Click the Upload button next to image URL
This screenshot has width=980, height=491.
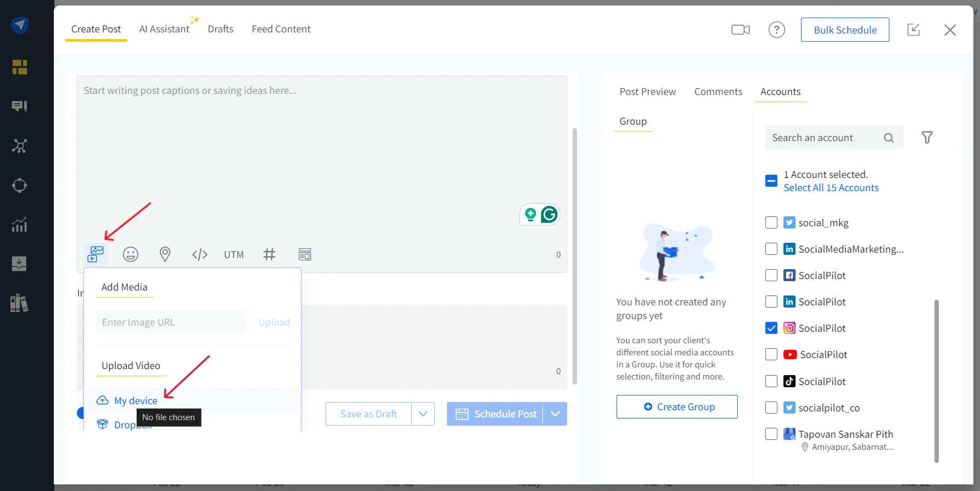[x=275, y=322]
